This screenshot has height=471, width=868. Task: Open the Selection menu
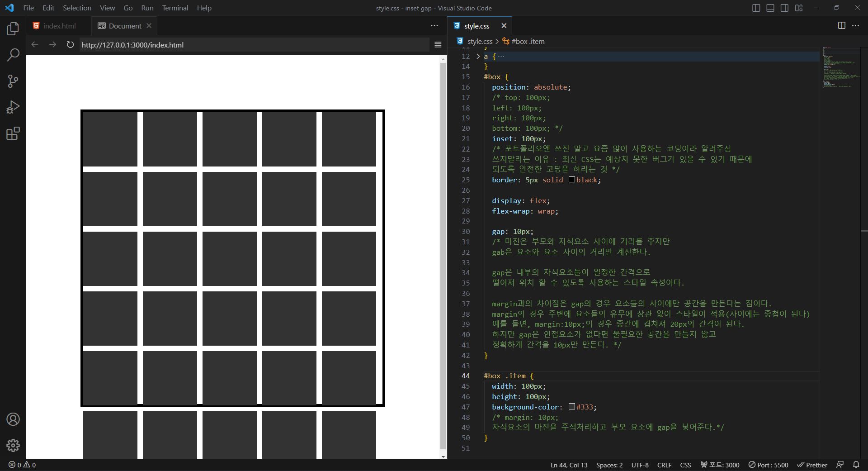click(x=77, y=8)
